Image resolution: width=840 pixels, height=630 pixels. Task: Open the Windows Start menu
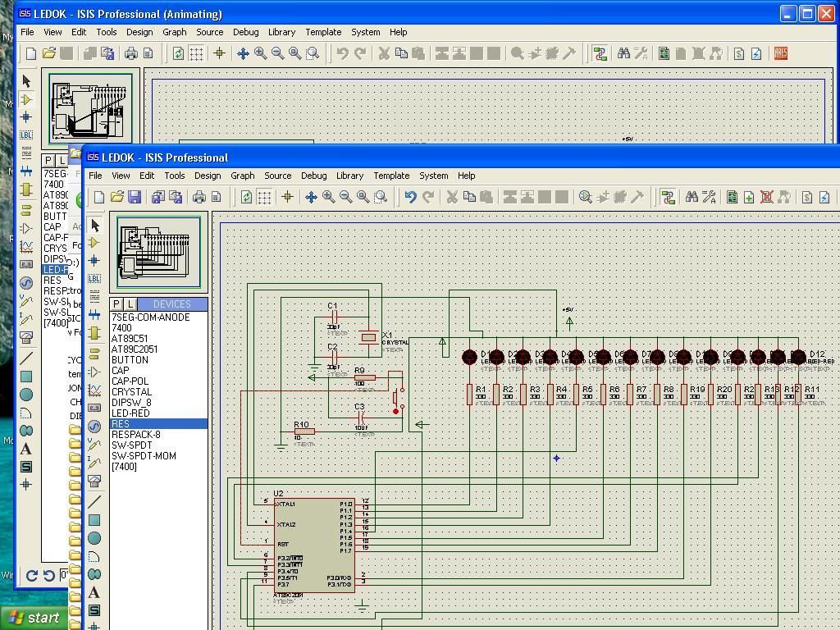point(33,619)
